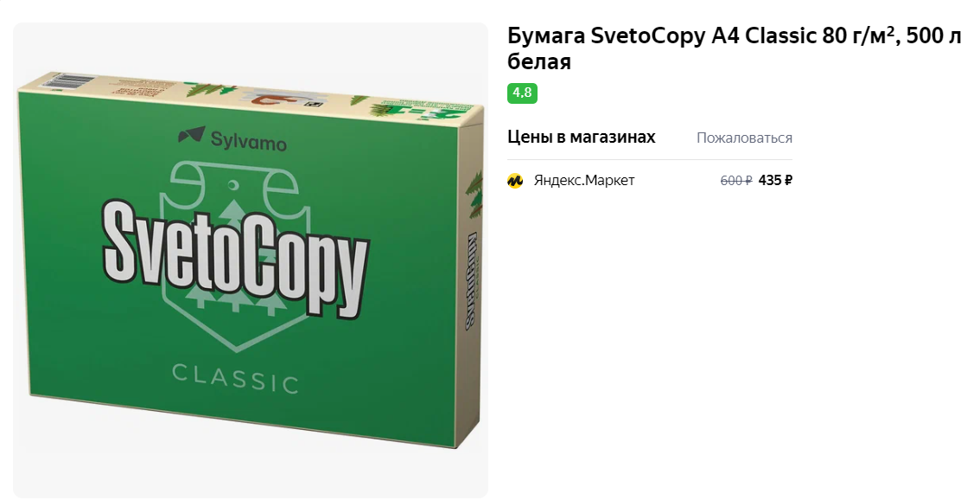
Task: Click the green 4,8 rating badge
Action: (x=522, y=93)
